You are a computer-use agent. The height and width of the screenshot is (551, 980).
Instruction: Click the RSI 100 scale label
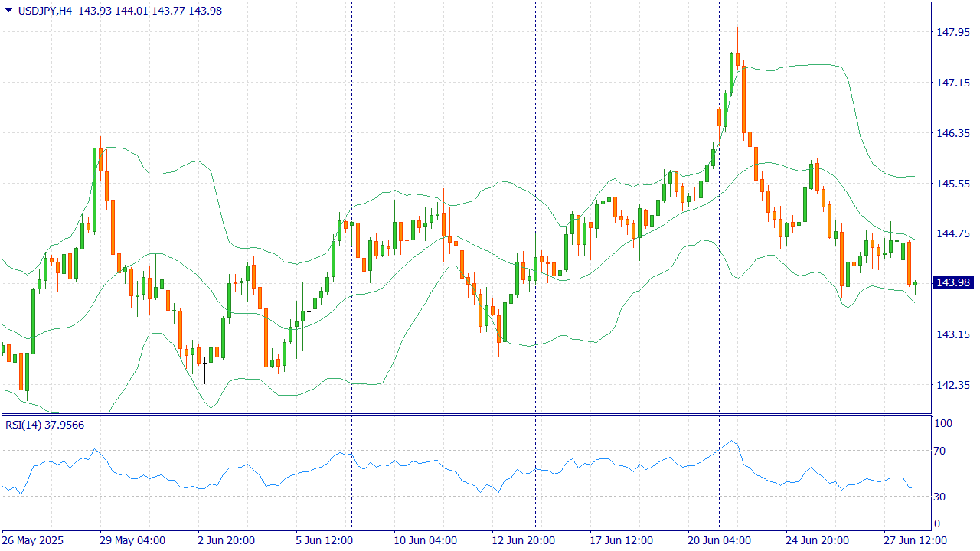[942, 423]
